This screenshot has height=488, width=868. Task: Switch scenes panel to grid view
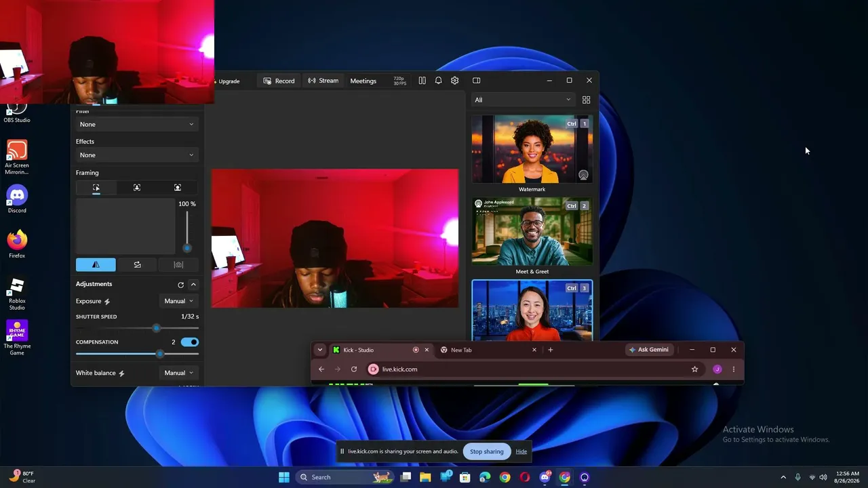586,100
